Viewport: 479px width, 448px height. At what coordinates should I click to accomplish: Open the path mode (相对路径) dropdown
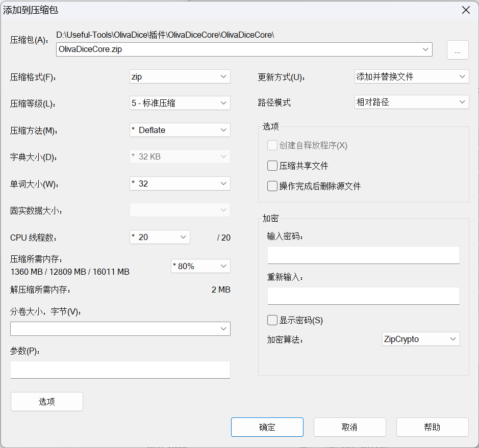[x=411, y=102]
